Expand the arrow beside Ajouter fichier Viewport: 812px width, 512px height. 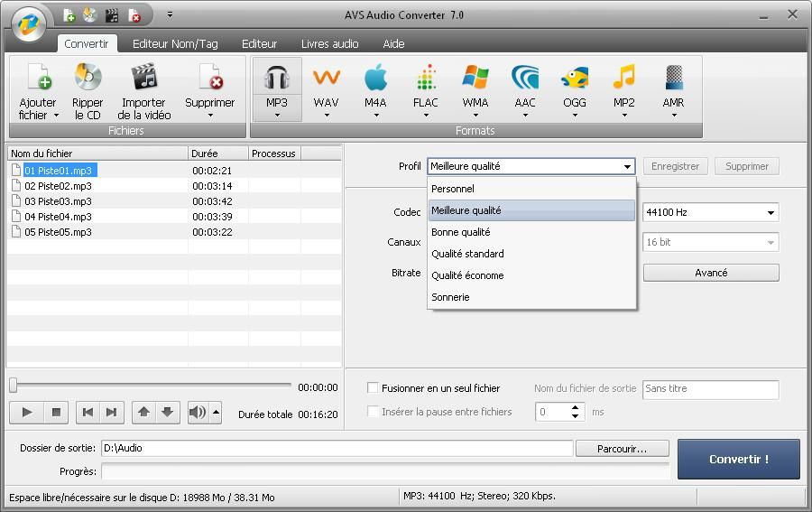56,115
